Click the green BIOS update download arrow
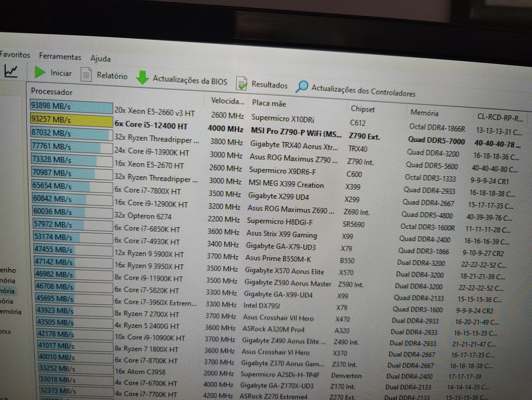 pyautogui.click(x=142, y=78)
